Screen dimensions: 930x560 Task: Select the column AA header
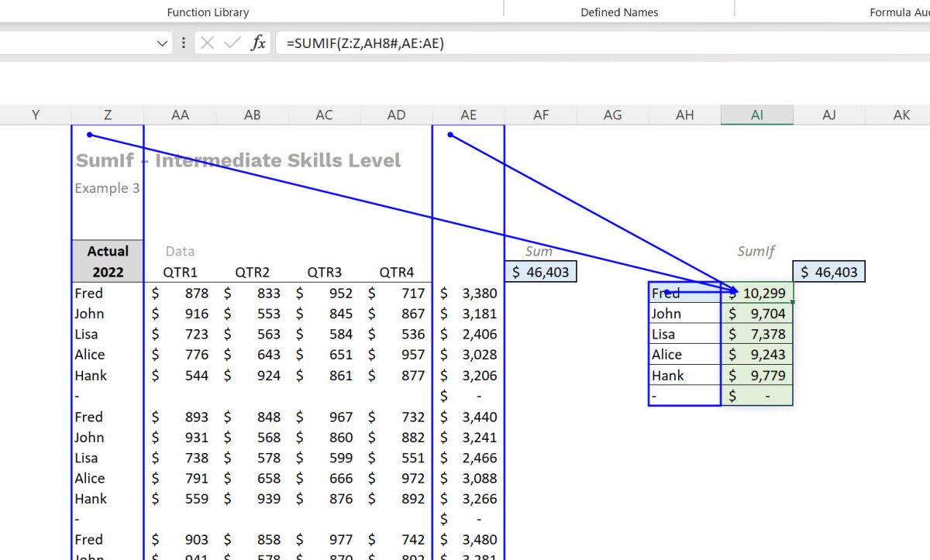click(180, 115)
